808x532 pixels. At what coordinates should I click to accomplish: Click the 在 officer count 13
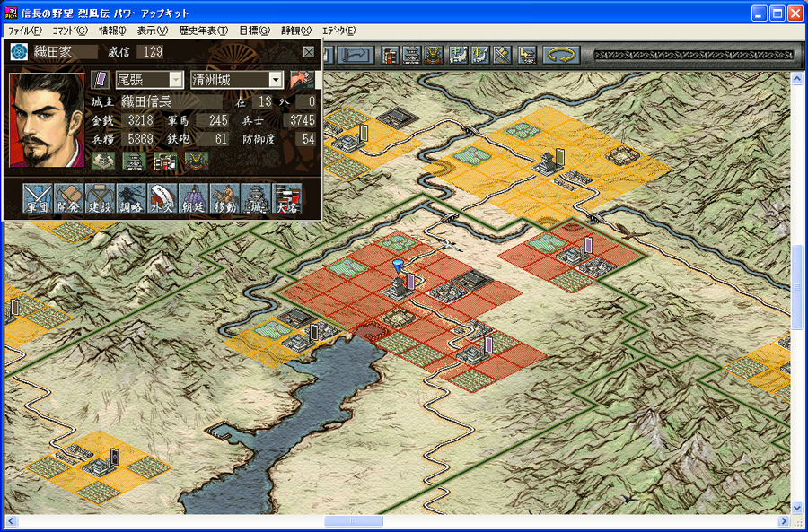[266, 101]
